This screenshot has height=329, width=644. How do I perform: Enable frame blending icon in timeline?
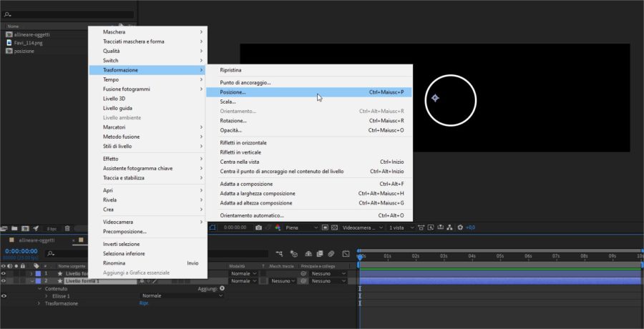[320, 254]
